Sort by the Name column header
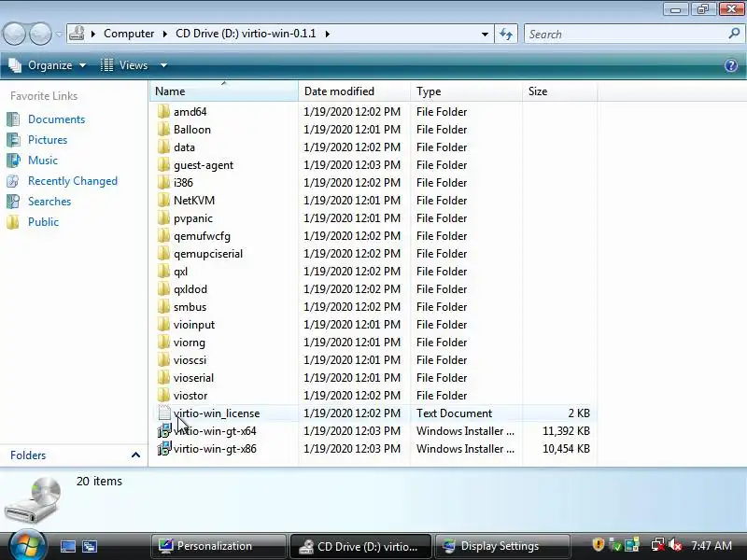Viewport: 747px width, 560px height. tap(224, 91)
